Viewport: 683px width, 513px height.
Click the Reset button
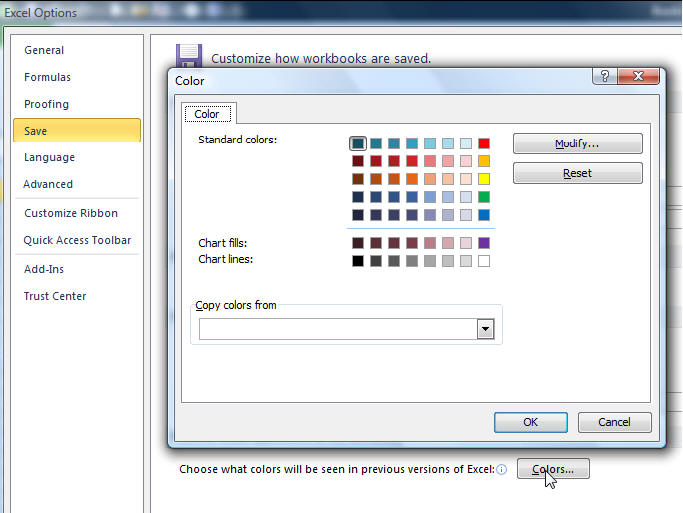578,173
